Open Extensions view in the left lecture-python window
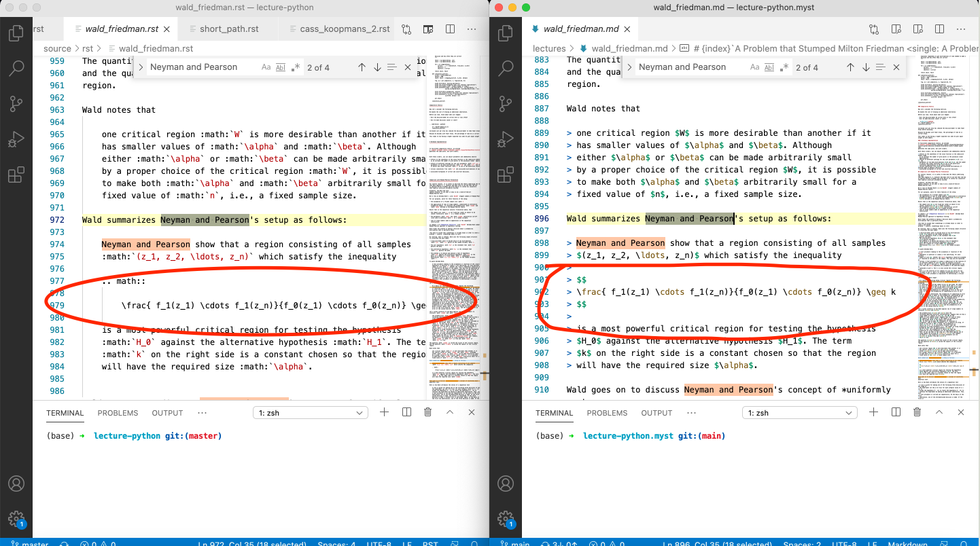Viewport: 980px width, 546px height. tap(16, 175)
